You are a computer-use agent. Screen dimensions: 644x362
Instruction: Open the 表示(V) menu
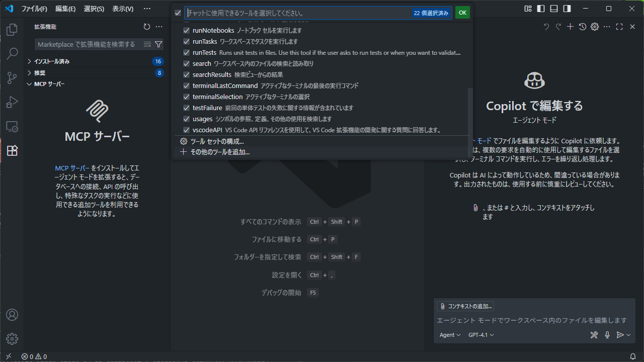pos(123,9)
